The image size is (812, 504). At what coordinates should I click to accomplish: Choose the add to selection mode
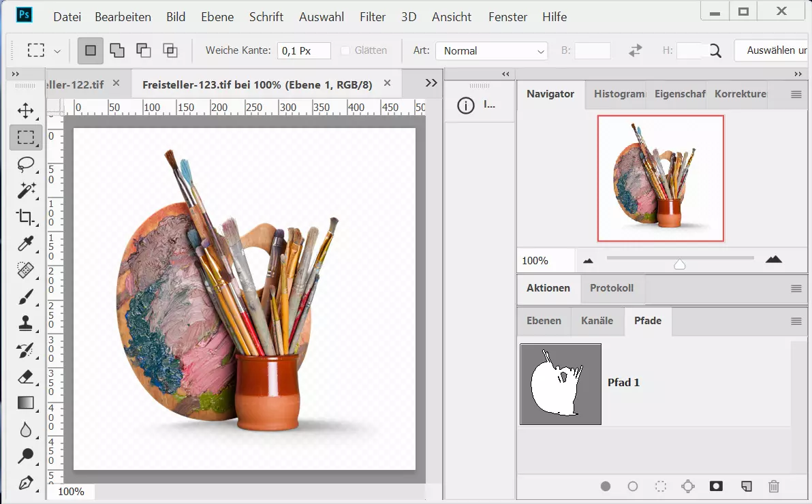coord(117,50)
